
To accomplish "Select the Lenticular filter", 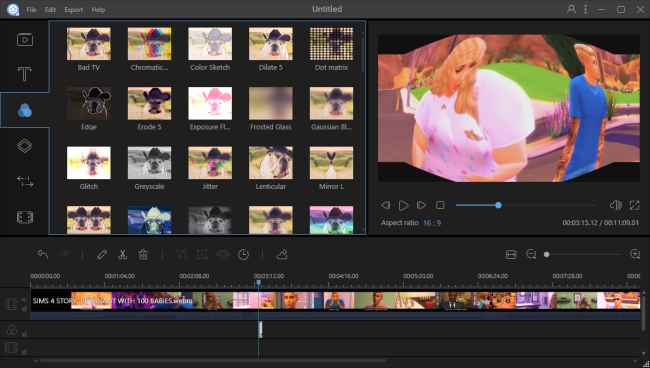I will [x=271, y=168].
